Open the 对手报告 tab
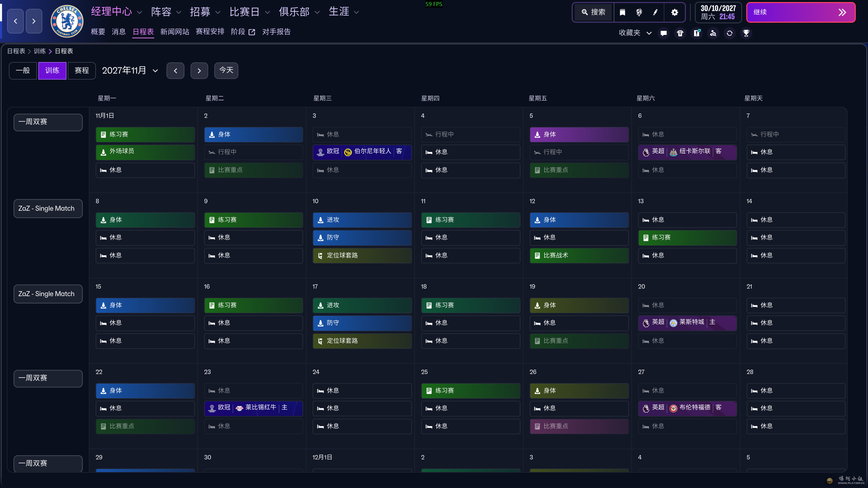The height and width of the screenshot is (488, 868). 276,32
